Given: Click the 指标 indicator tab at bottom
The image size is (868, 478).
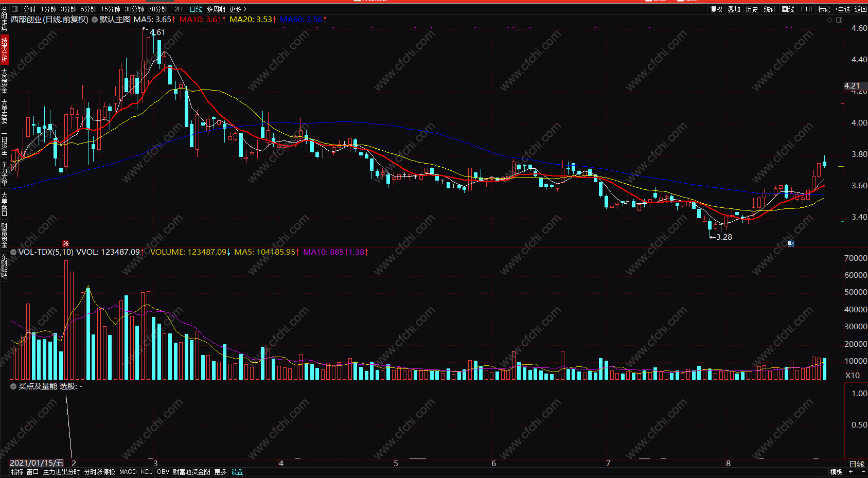Looking at the screenshot, I should pos(17,472).
